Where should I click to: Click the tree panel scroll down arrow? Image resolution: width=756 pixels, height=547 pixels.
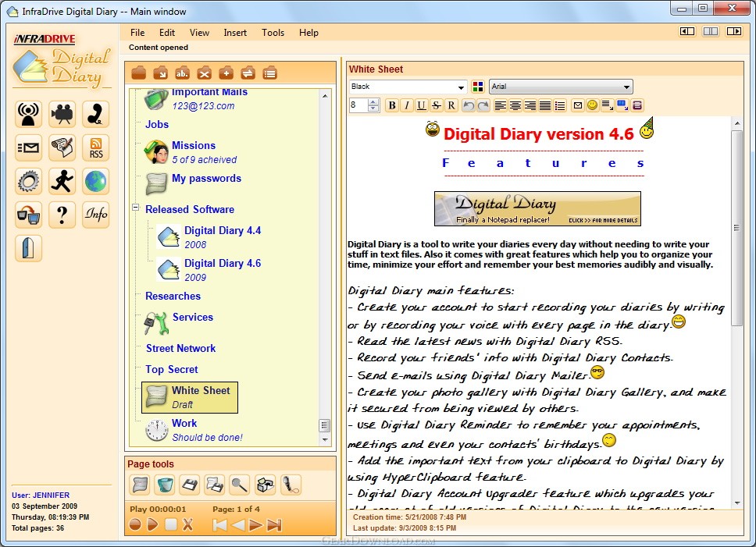(325, 439)
